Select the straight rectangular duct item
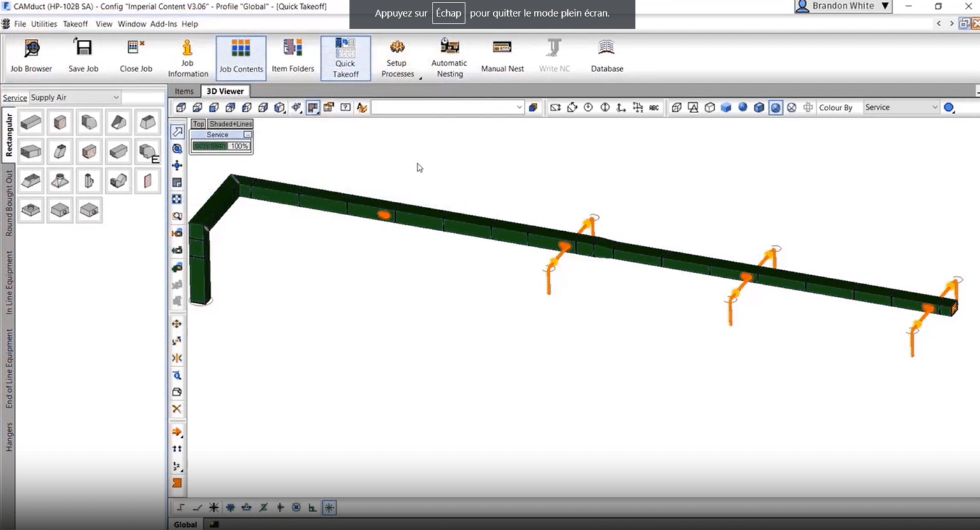This screenshot has height=530, width=980. (31, 122)
